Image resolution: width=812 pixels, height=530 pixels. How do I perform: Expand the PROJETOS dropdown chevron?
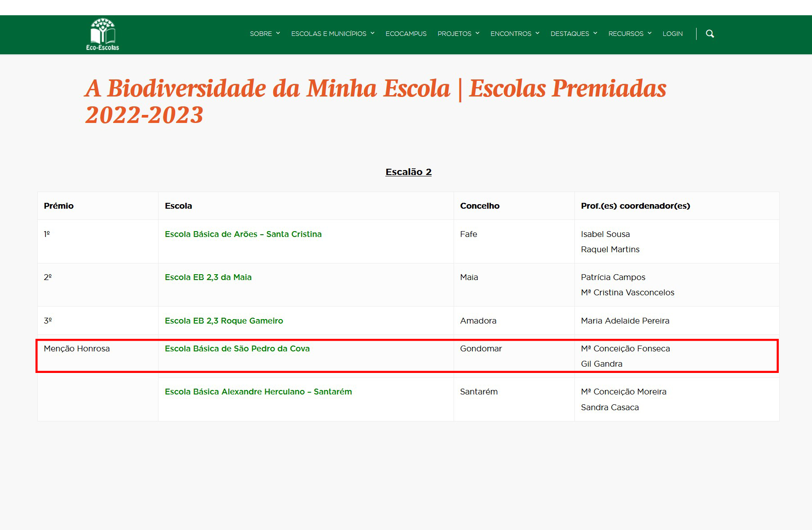pyautogui.click(x=477, y=33)
